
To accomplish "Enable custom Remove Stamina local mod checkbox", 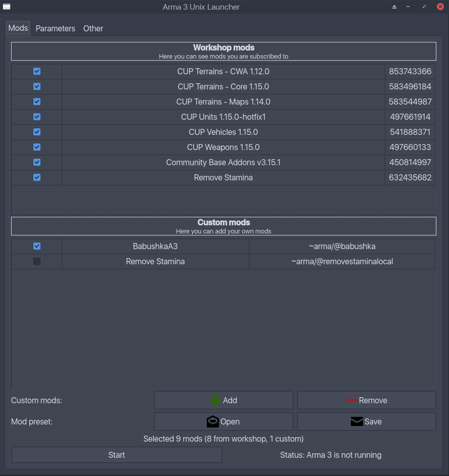I will pyautogui.click(x=37, y=261).
